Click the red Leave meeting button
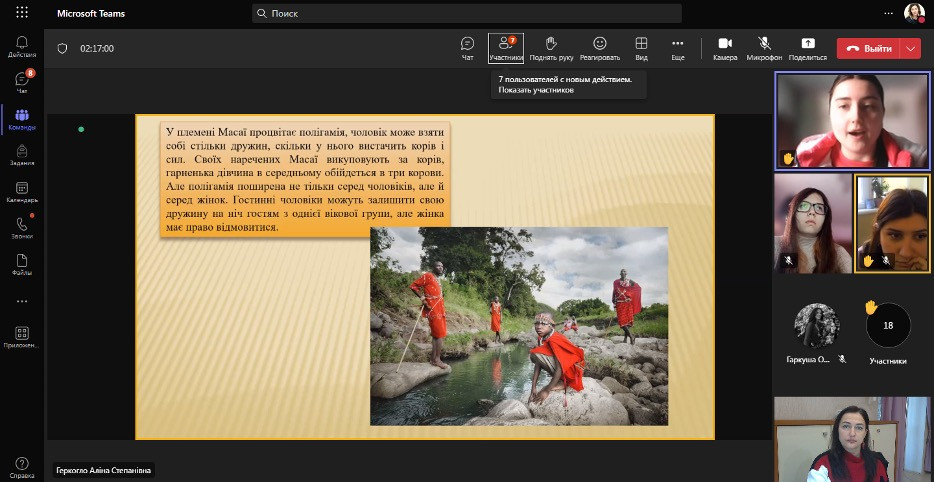 pos(869,48)
